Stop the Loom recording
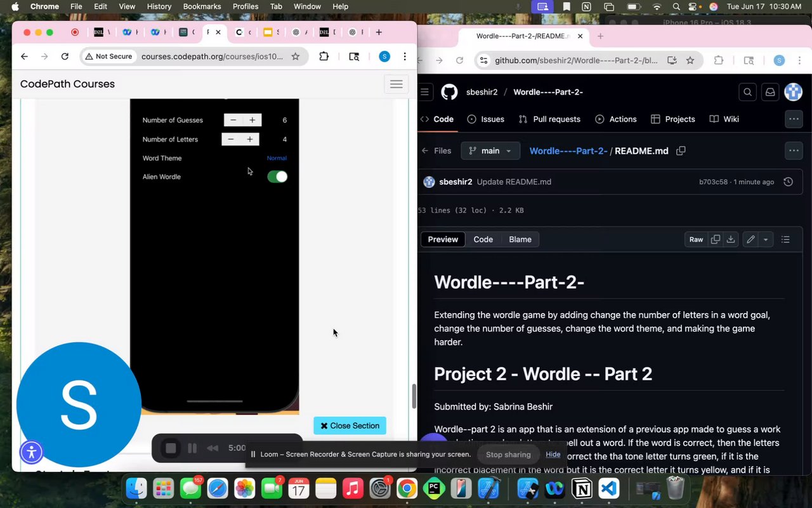Viewport: 812px width, 508px height. point(171,448)
